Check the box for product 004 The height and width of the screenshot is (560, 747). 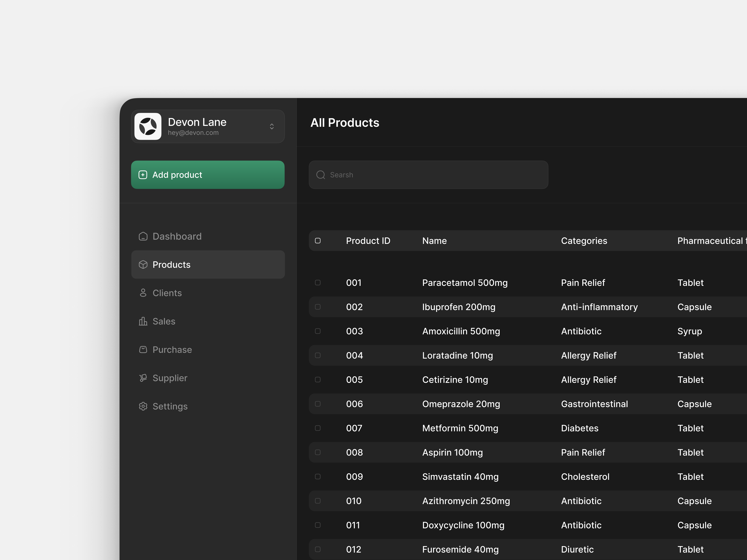tap(318, 355)
